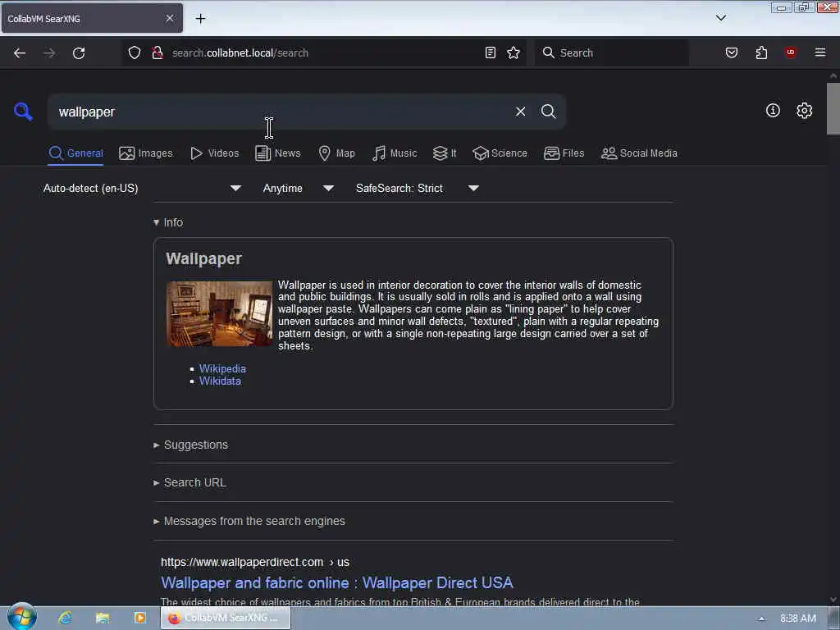Open the Wikidata link
Screen dimensions: 840x630
point(220,381)
